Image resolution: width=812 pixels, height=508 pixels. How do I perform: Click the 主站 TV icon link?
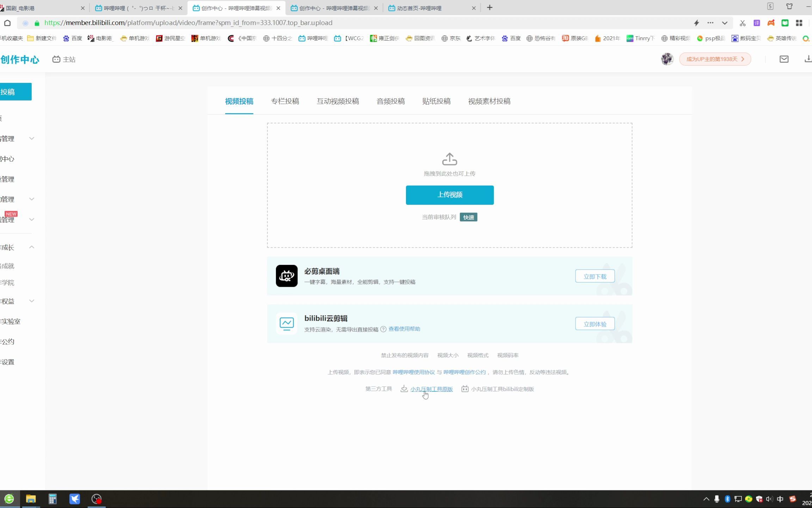(64, 59)
